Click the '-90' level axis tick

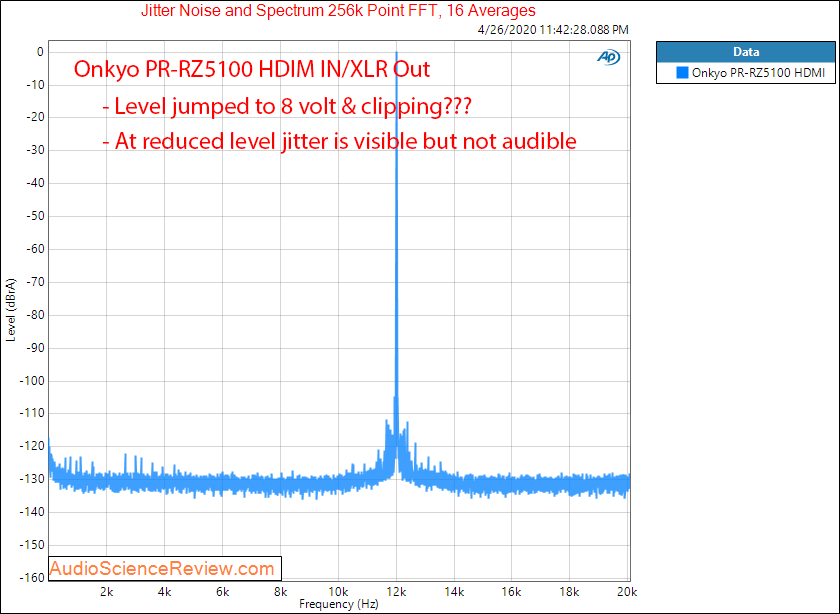point(35,348)
